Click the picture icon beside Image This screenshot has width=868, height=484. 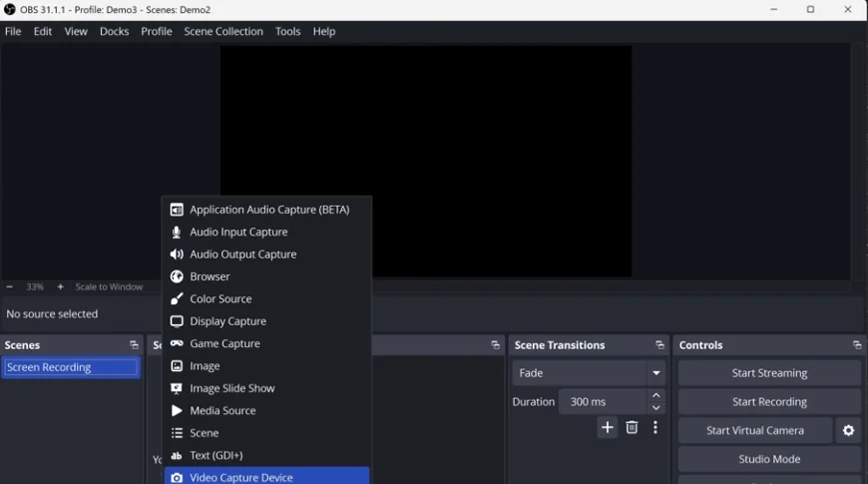[x=177, y=366]
